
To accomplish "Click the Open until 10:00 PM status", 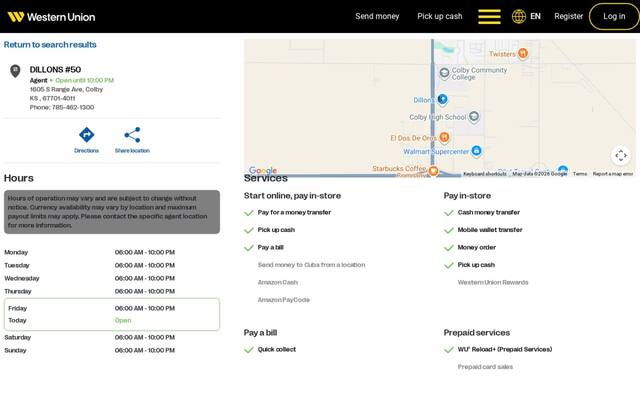I will pos(84,80).
